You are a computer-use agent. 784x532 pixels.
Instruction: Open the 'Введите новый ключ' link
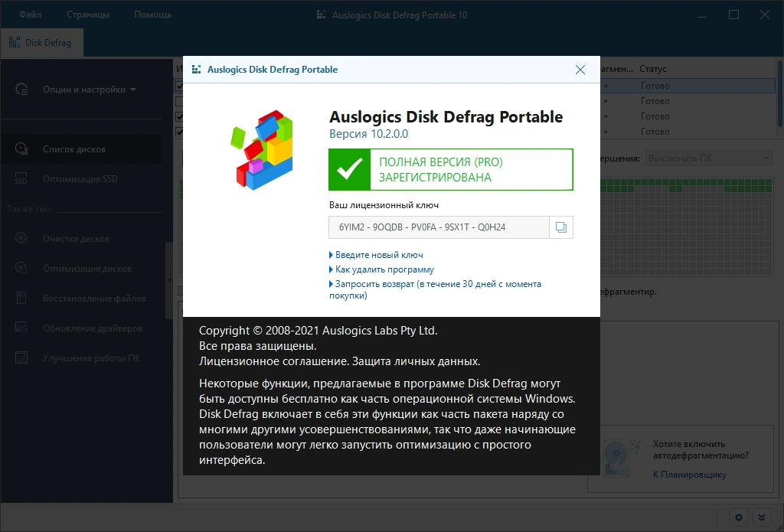tap(379, 255)
